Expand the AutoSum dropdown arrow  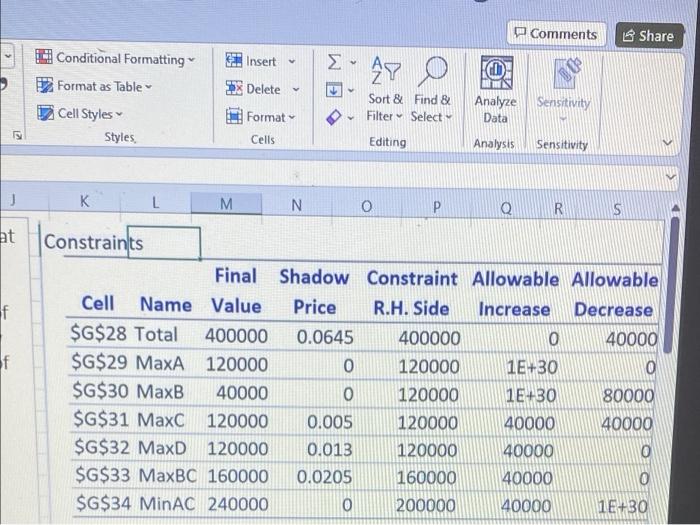point(353,63)
